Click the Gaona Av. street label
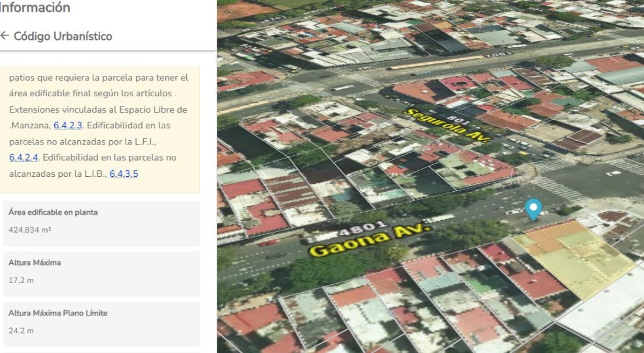 pos(371,241)
